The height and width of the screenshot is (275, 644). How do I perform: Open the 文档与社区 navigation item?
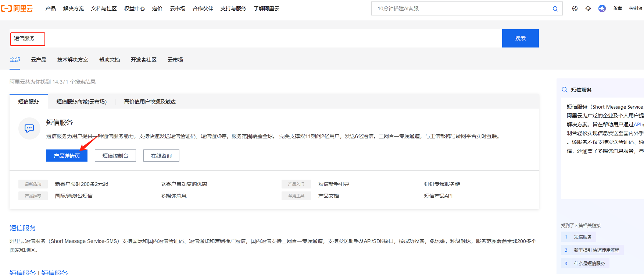104,8
